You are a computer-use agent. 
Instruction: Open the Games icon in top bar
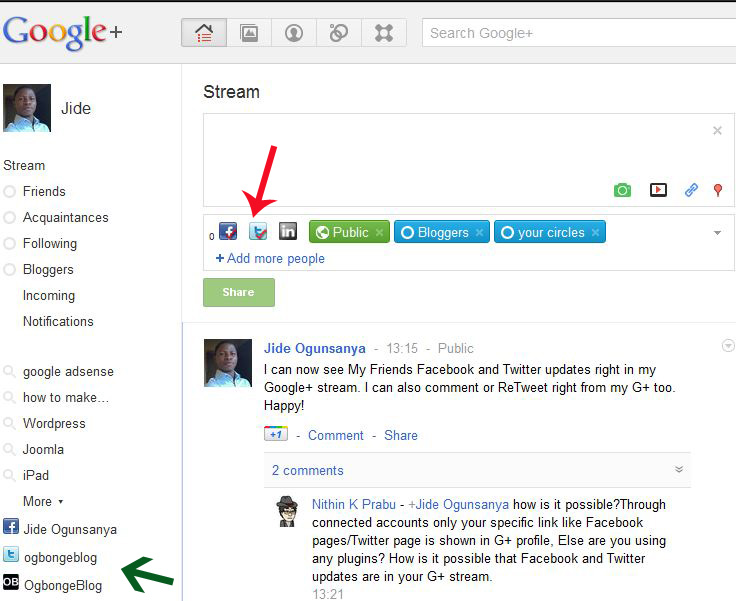pos(383,33)
